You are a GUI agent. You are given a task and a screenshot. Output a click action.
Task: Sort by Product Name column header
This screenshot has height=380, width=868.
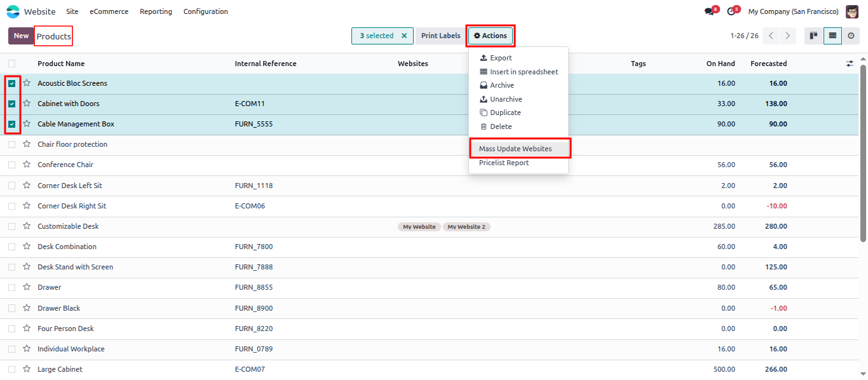pos(61,64)
